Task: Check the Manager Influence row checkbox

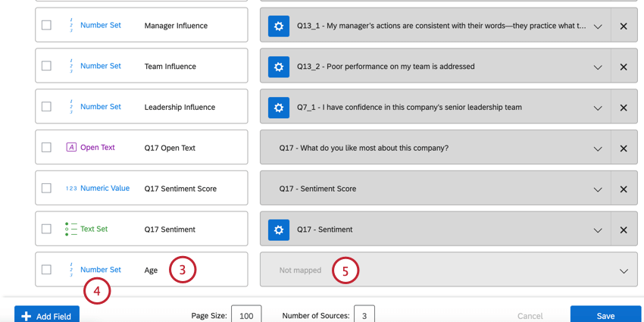Action: [x=46, y=26]
